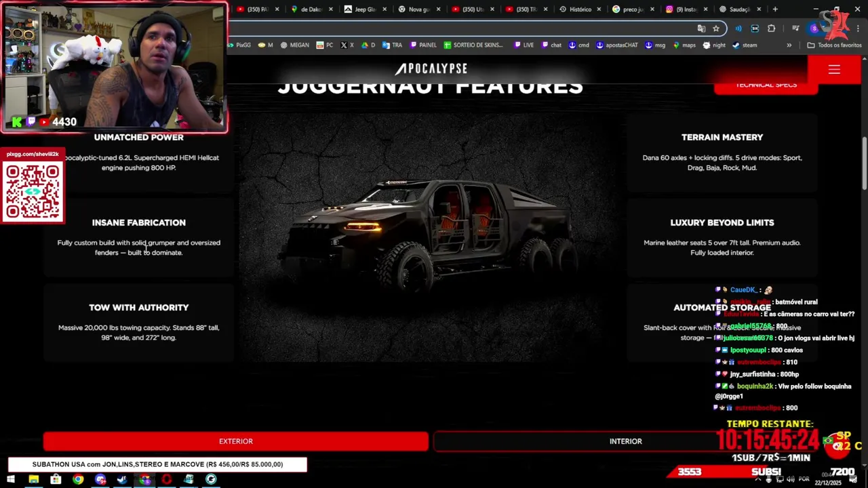The height and width of the screenshot is (488, 868).
Task: Click the blue sound-wave extension icon
Action: (738, 28)
